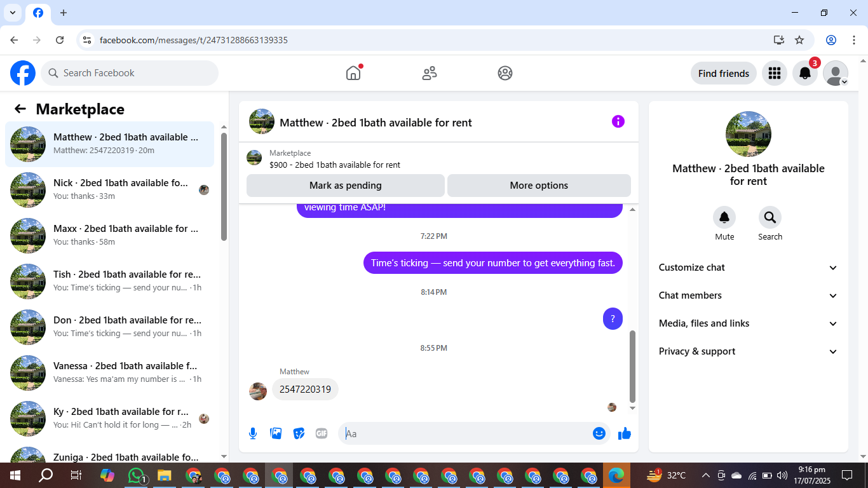Mute the conversation with the bell button
This screenshot has height=488, width=868.
[724, 217]
